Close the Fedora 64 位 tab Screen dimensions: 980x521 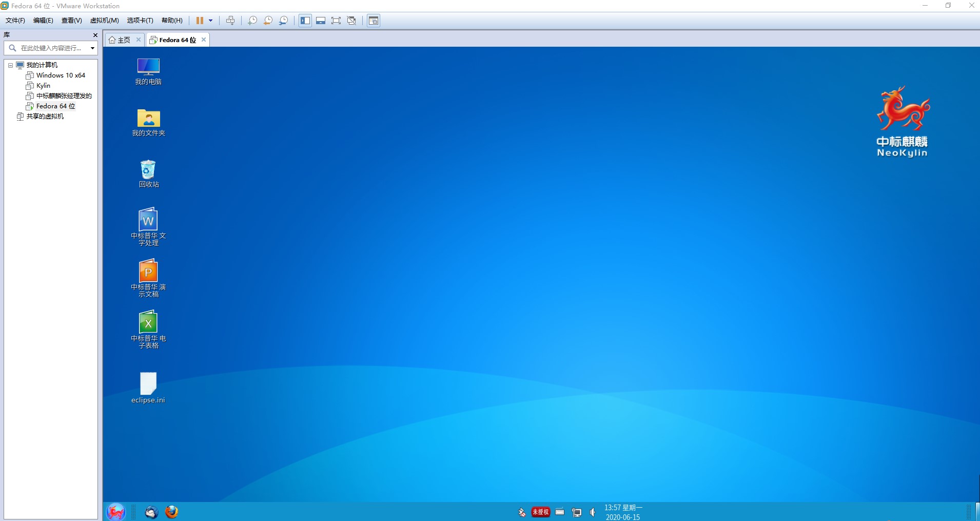pyautogui.click(x=204, y=40)
